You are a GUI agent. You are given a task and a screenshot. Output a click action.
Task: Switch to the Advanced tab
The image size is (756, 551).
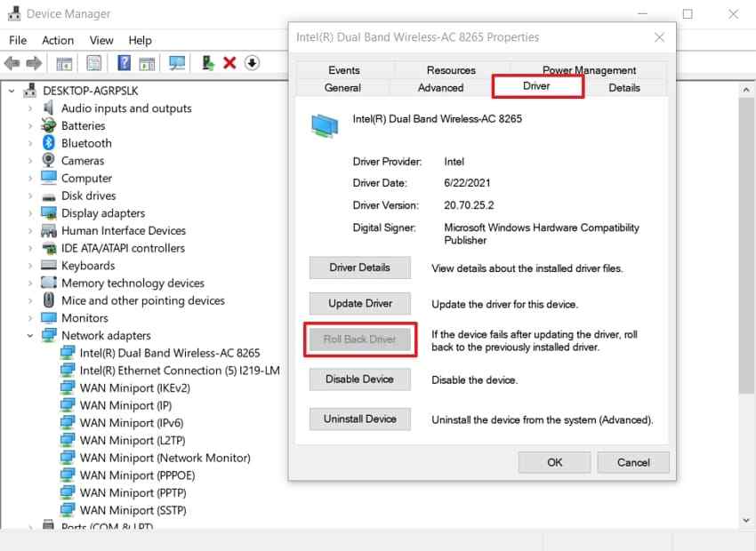click(440, 88)
